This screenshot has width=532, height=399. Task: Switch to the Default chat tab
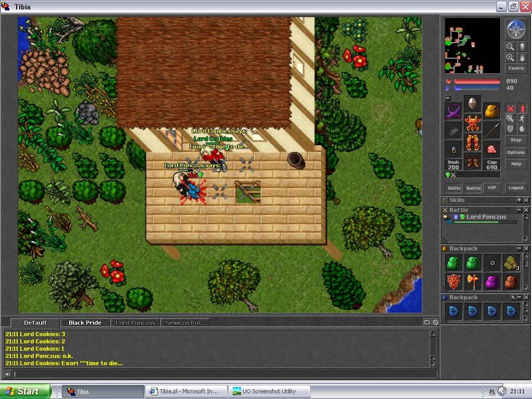click(35, 322)
